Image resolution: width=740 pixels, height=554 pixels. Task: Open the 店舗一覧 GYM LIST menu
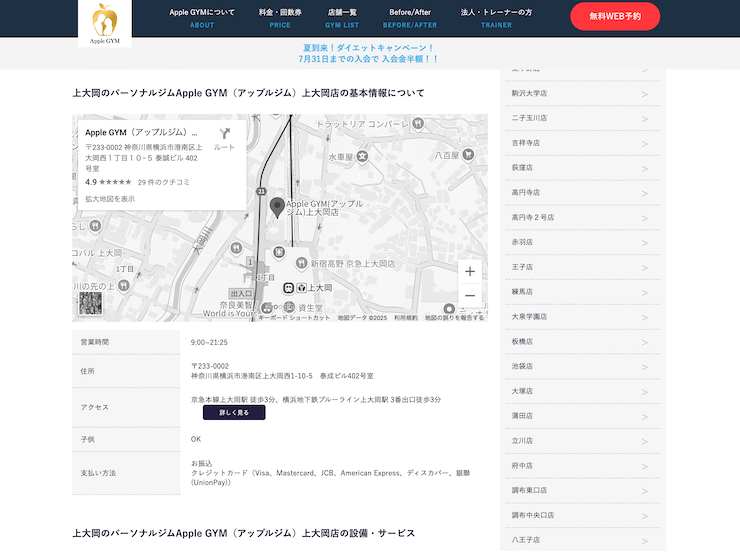coord(342,18)
